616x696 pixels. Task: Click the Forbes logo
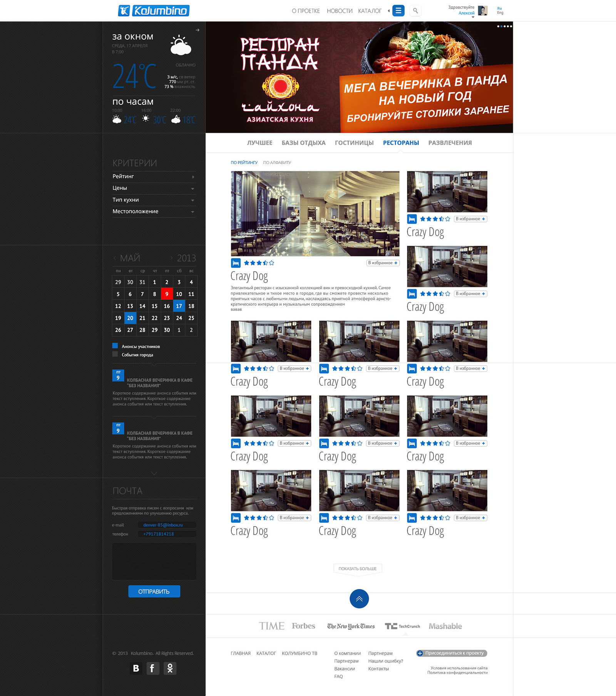coord(303,626)
